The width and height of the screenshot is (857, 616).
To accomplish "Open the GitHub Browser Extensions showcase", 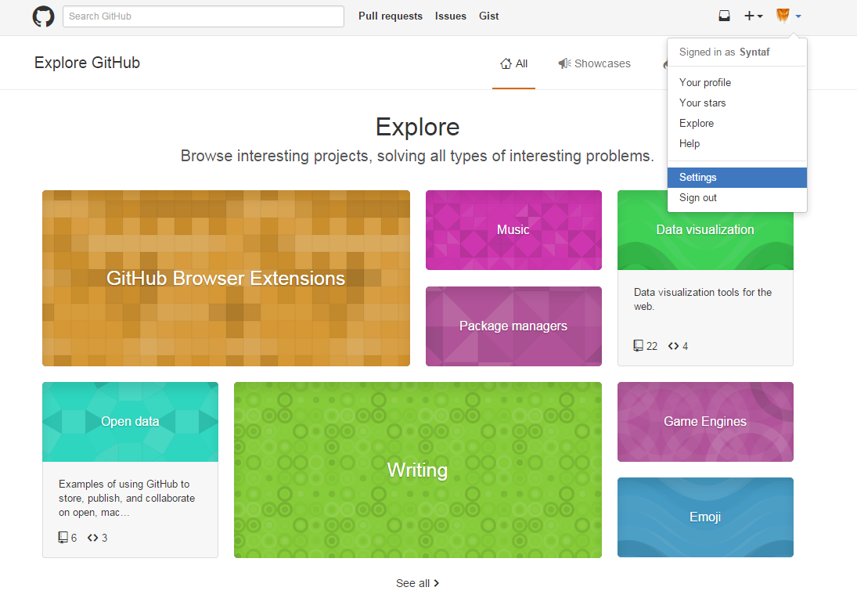I will coord(225,278).
